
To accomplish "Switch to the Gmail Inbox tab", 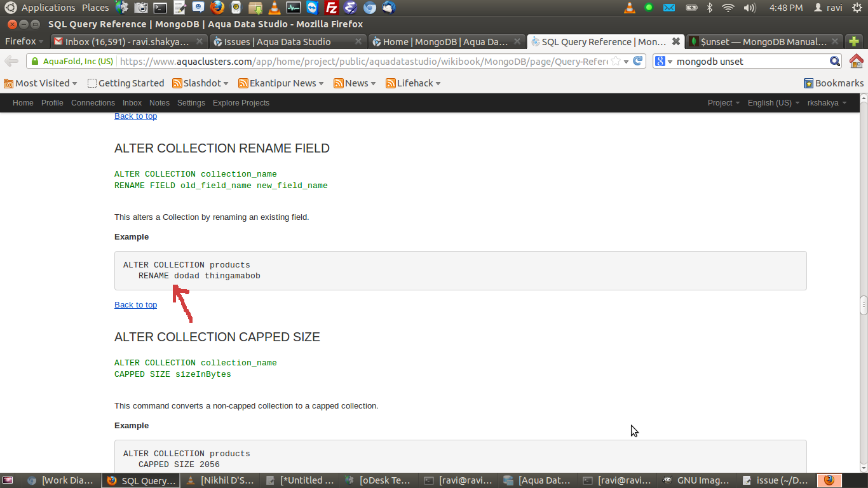I will point(128,41).
